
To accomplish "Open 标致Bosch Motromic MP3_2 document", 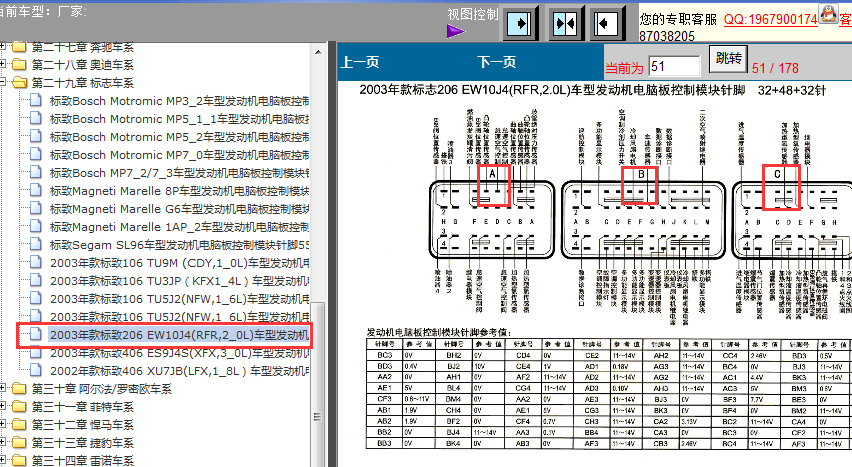I will click(x=179, y=101).
